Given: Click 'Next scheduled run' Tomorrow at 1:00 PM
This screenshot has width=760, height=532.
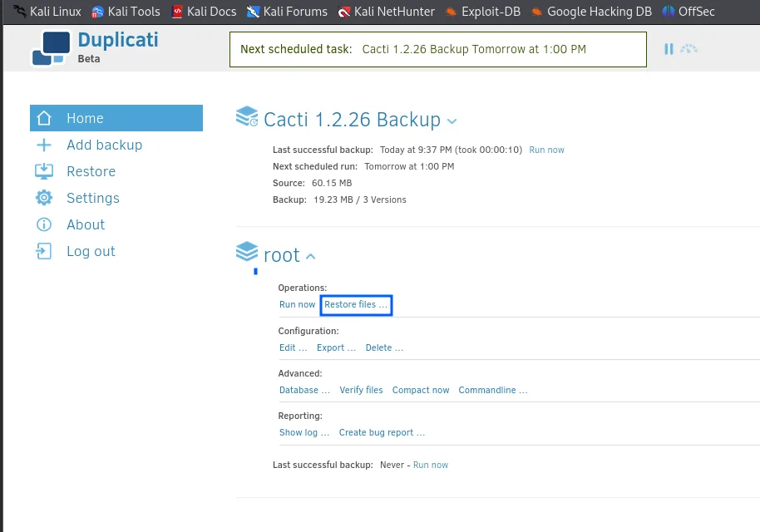Looking at the screenshot, I should (410, 167).
